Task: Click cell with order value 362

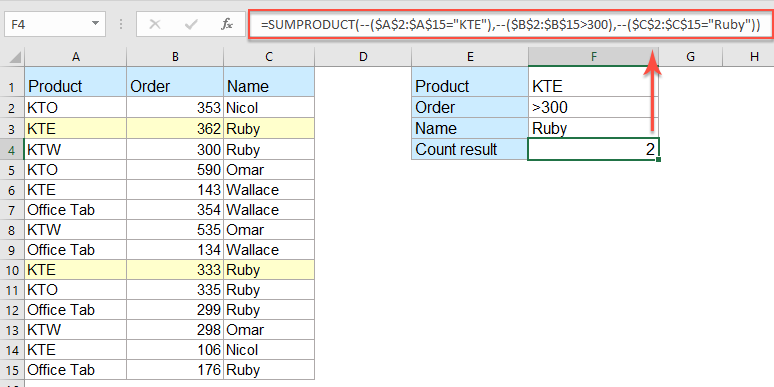Action: [175, 129]
